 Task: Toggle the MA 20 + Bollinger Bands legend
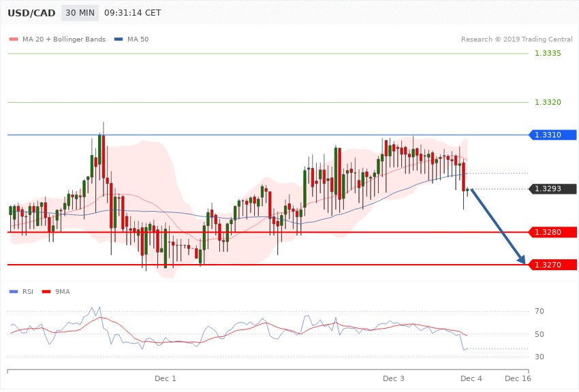coord(64,39)
